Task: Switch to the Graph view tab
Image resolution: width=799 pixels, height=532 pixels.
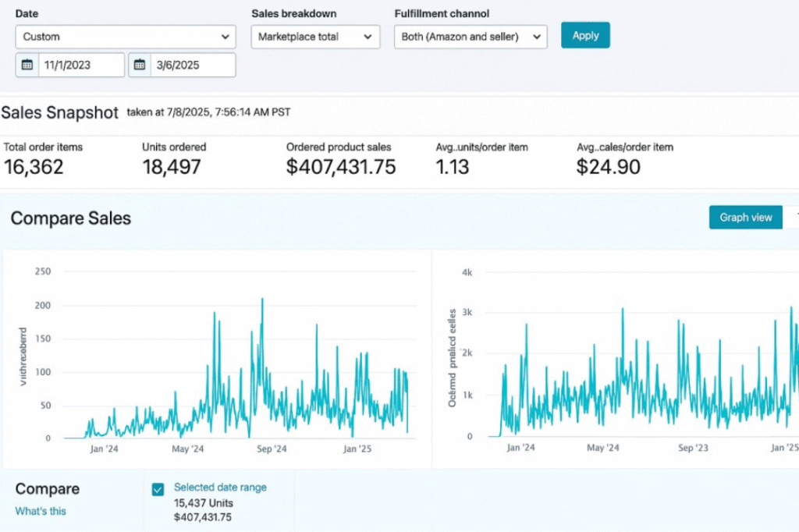Action: (745, 218)
